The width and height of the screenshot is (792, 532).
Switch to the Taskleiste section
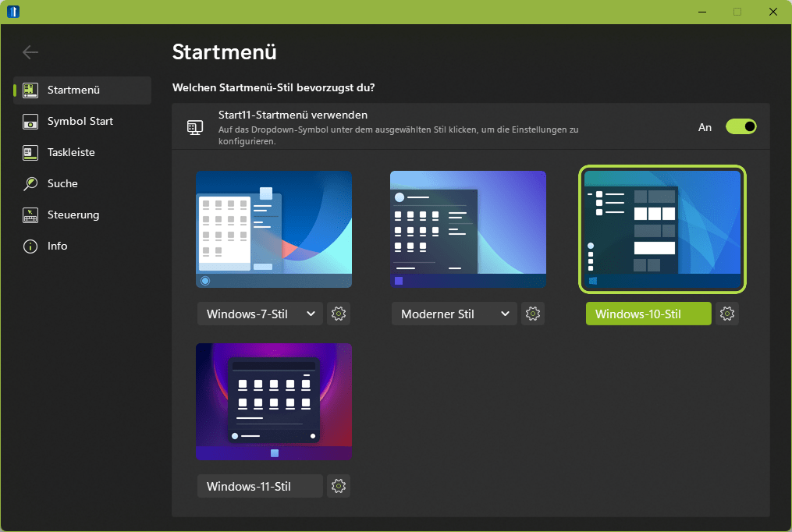click(83, 152)
